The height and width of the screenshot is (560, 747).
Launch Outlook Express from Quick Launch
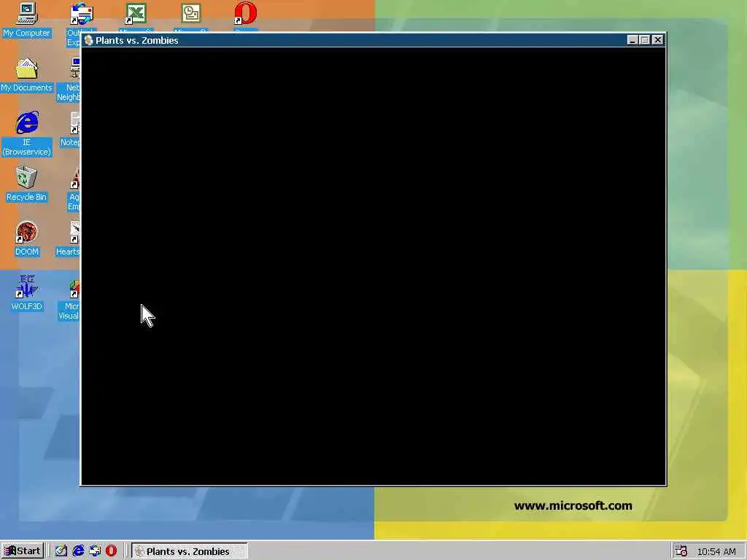coord(95,551)
